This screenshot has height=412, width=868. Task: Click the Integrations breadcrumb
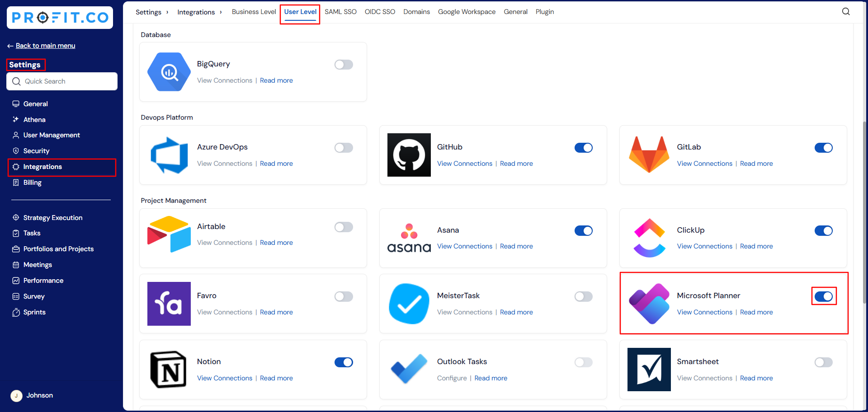click(196, 12)
